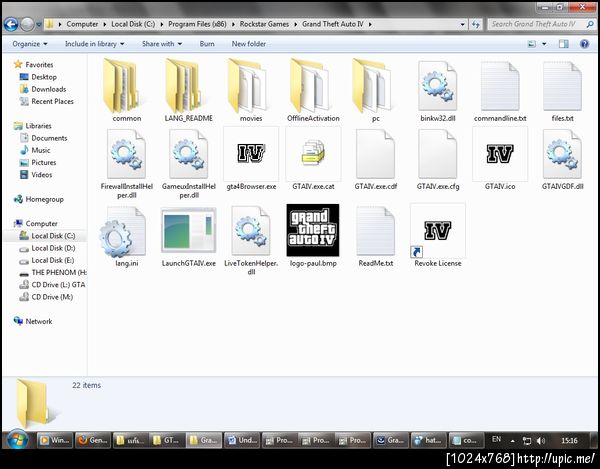Select the binkw32.dll file
This screenshot has width=600, height=469.
[438, 91]
